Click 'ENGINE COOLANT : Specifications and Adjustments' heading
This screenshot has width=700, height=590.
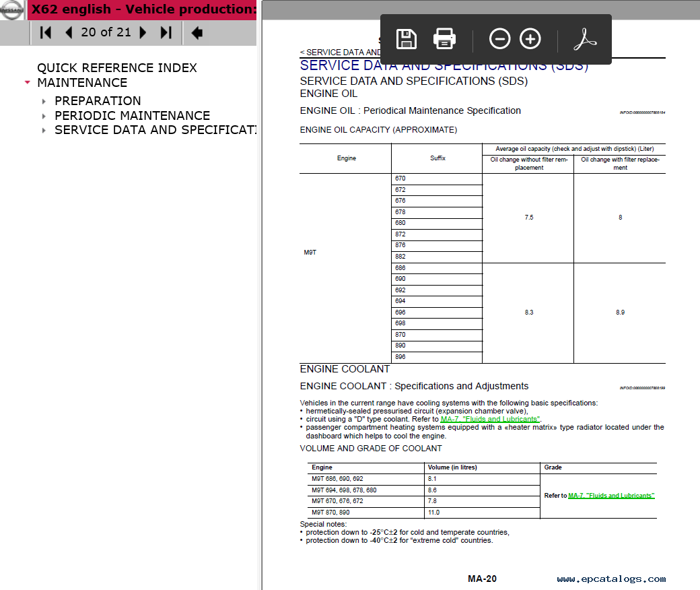click(414, 387)
